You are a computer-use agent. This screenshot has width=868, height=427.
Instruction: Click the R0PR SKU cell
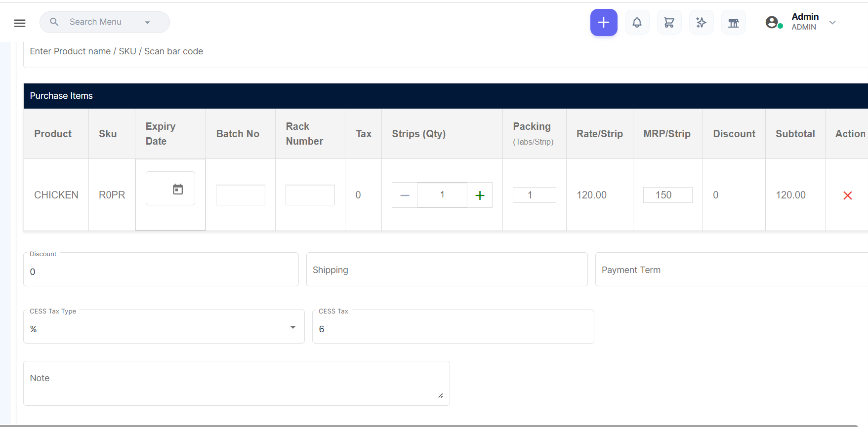[112, 195]
